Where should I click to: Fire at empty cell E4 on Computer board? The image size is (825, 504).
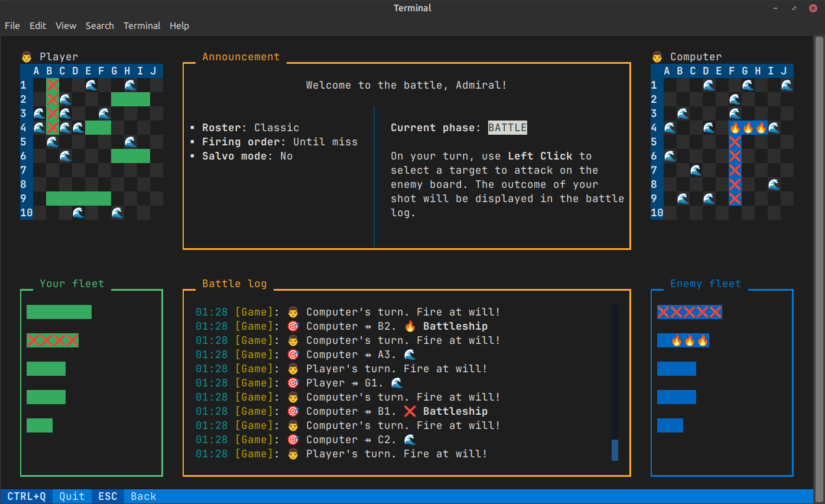coord(722,128)
